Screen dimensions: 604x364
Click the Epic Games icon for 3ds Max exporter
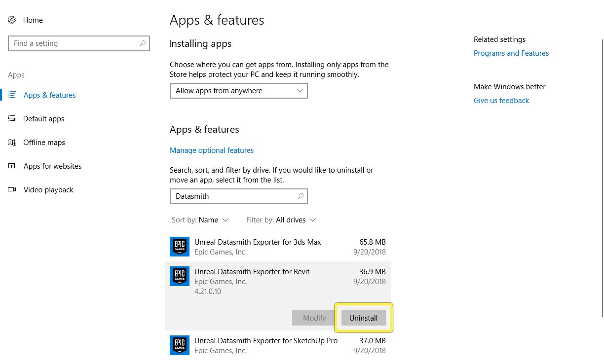(179, 247)
